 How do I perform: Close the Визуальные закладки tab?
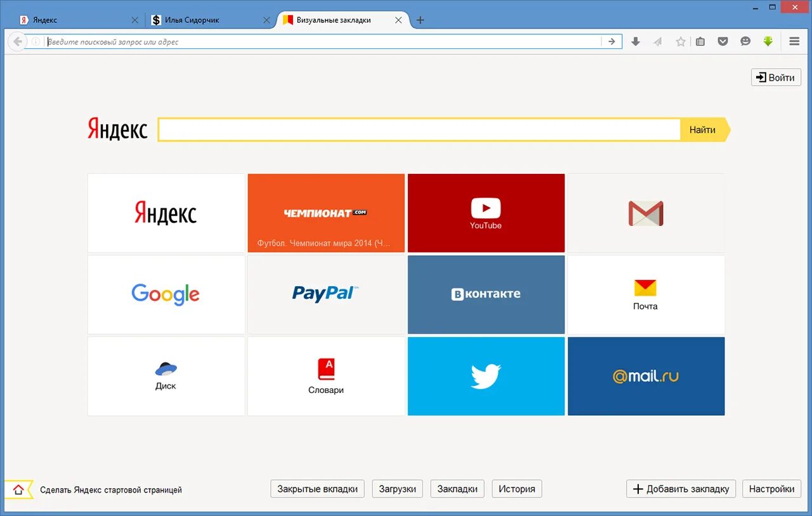click(398, 20)
